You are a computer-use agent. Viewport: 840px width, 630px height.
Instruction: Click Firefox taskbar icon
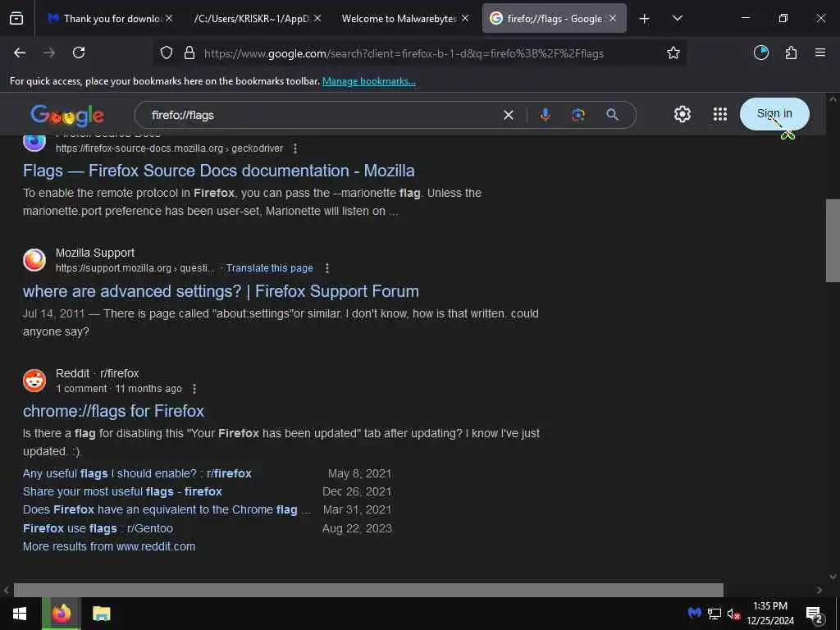pos(61,614)
